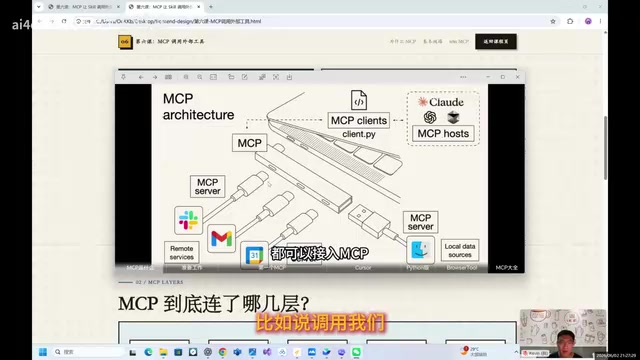Open the first page header navigation link
This screenshot has width=640, height=360.
tap(403, 42)
